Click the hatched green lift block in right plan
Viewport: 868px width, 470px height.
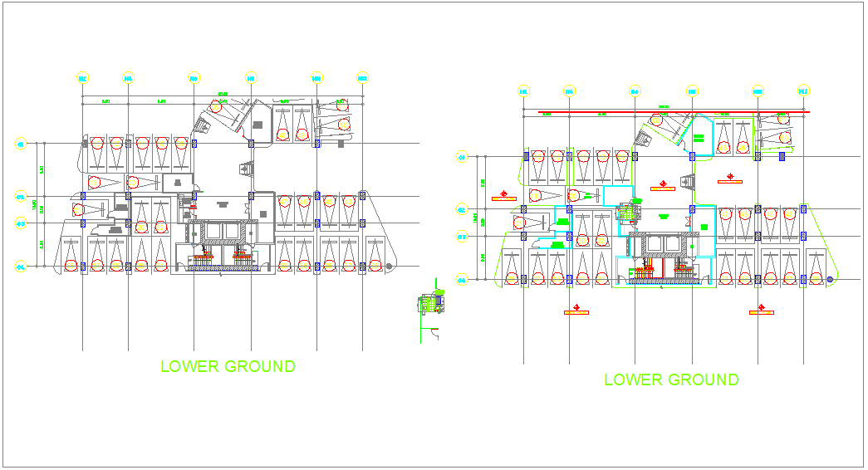(x=630, y=213)
